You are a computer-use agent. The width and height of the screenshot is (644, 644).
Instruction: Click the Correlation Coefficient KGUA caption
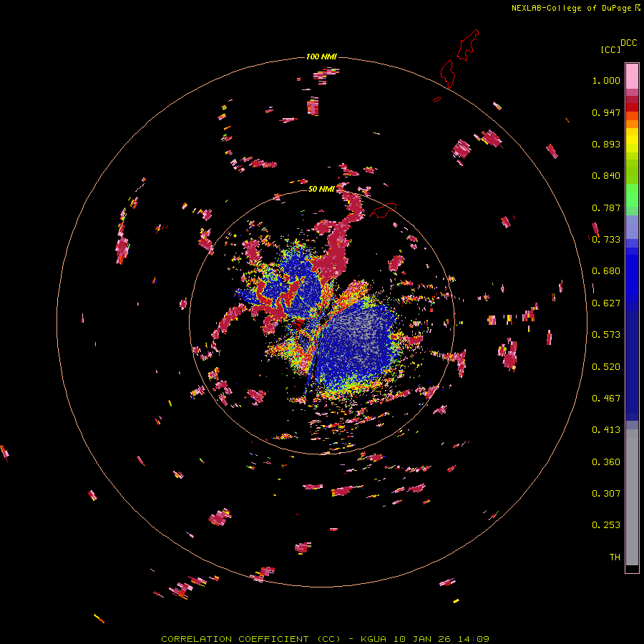click(x=325, y=639)
